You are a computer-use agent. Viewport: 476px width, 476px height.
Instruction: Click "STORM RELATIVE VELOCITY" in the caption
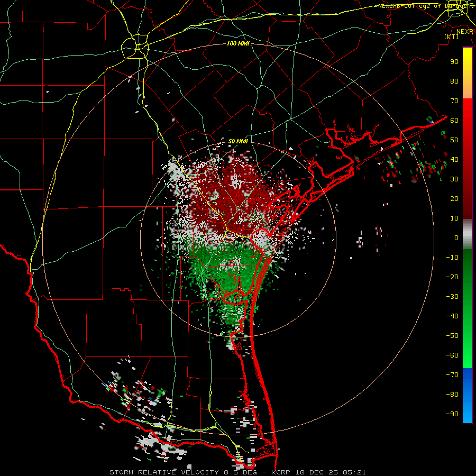point(164,472)
